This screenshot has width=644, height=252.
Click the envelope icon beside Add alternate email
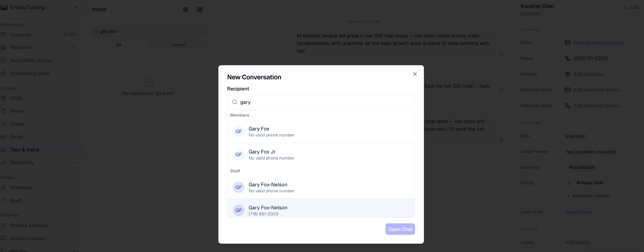[568, 90]
